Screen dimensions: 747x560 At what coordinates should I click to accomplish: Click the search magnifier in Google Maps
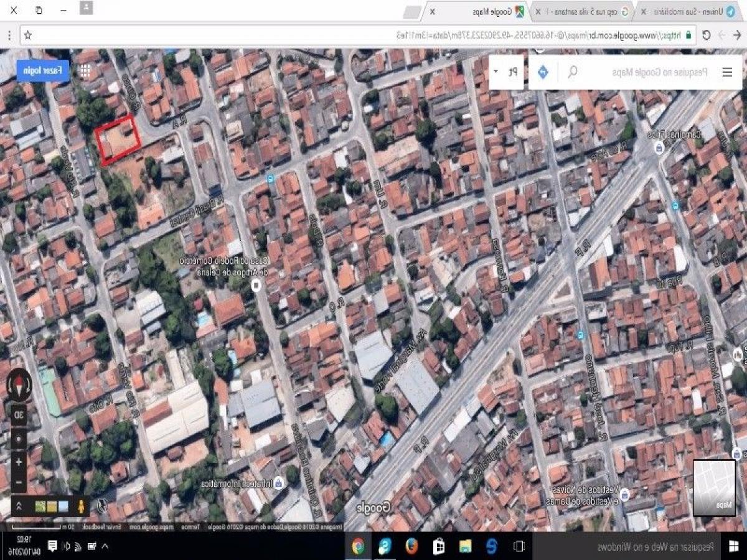(x=571, y=72)
